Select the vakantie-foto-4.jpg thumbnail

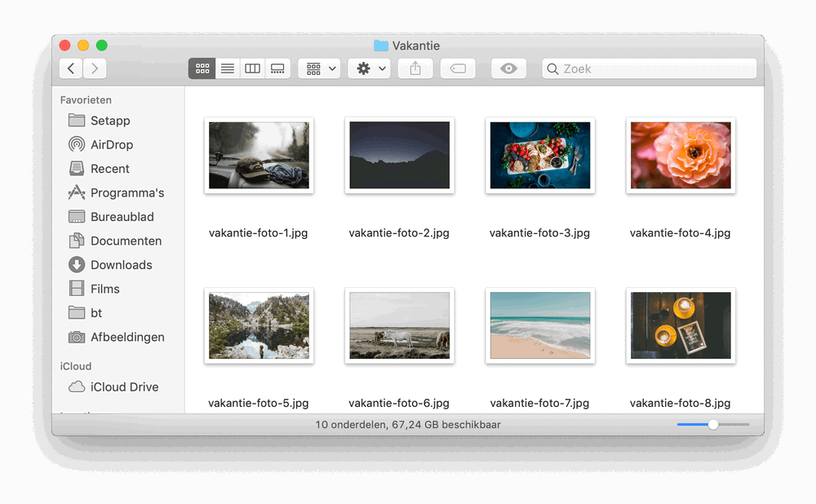(681, 156)
